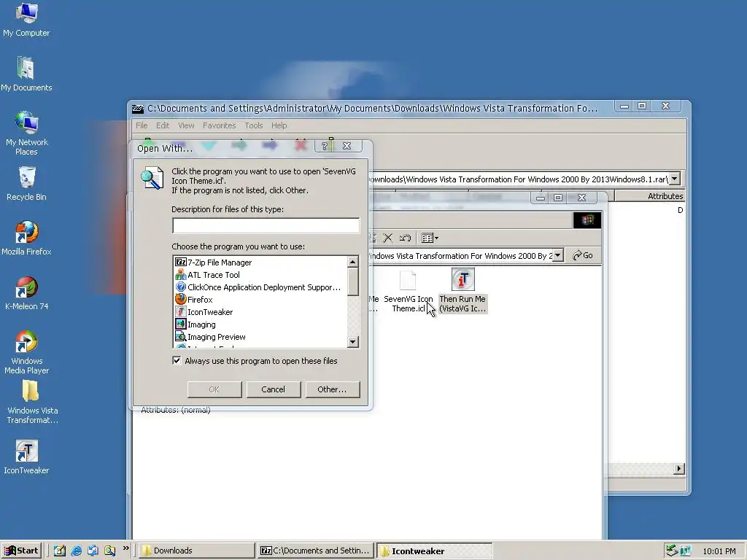
Task: Close the Open With dialog
Action: pyautogui.click(x=347, y=146)
